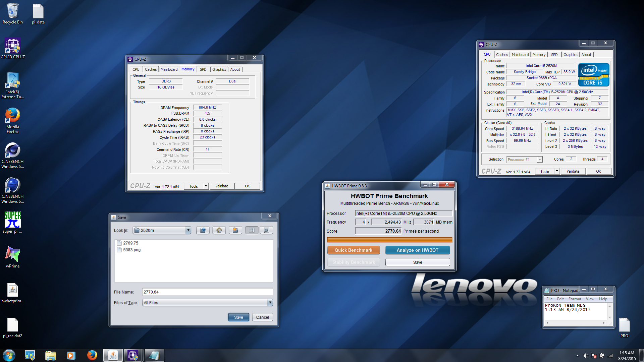
Task: Switch to Java HWBOT Prime taskbar item
Action: (113, 355)
